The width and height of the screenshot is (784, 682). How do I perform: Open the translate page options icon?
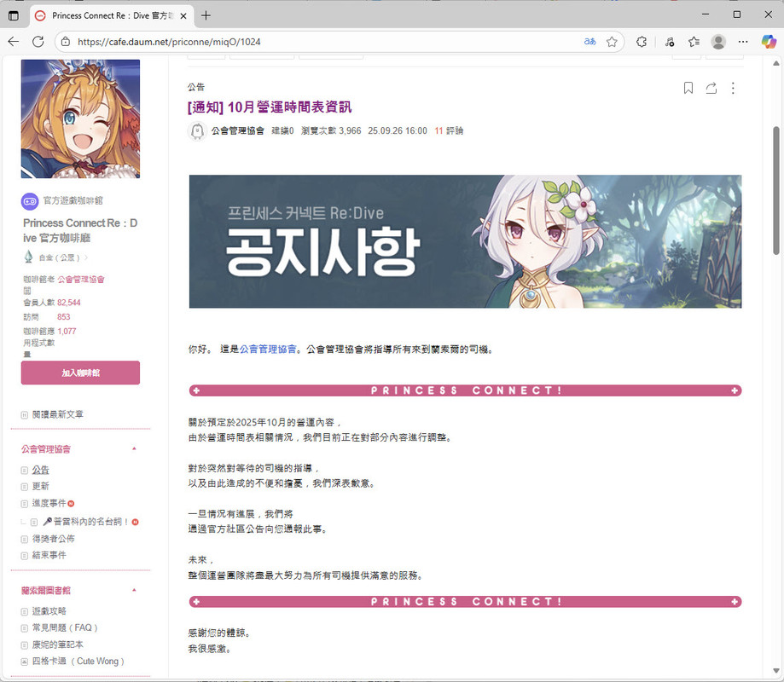(590, 42)
